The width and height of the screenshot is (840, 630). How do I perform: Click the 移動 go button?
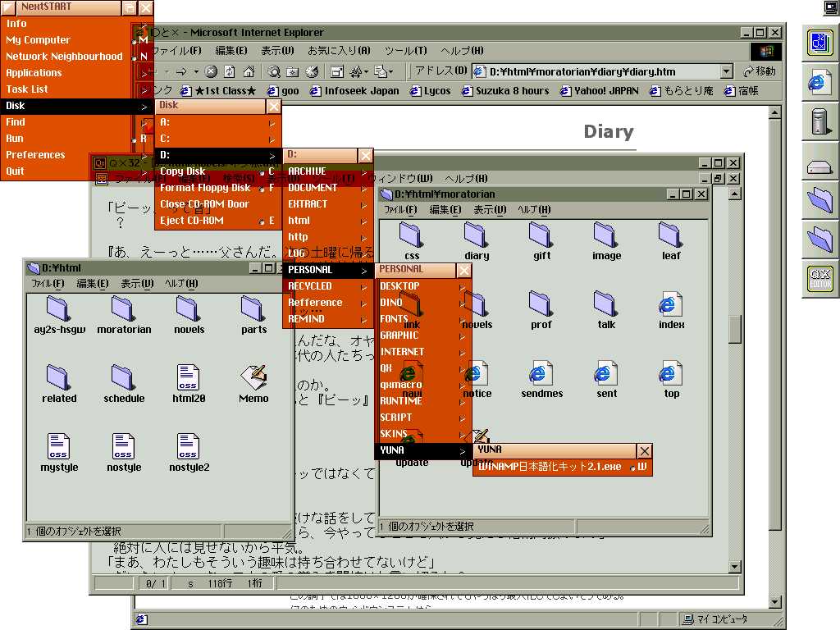point(760,71)
